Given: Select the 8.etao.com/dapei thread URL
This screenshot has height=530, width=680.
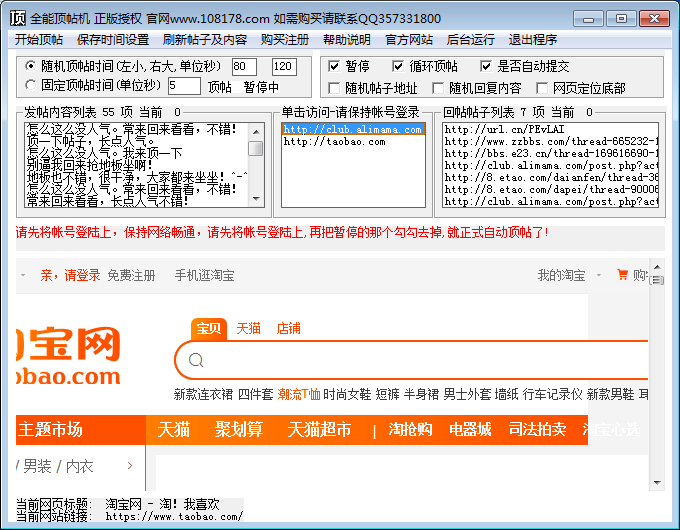Looking at the screenshot, I should [x=551, y=190].
